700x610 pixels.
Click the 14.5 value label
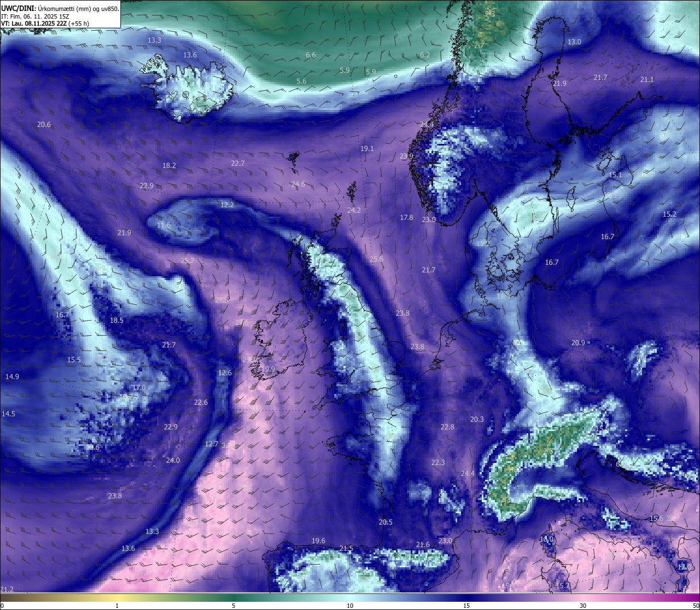8,414
